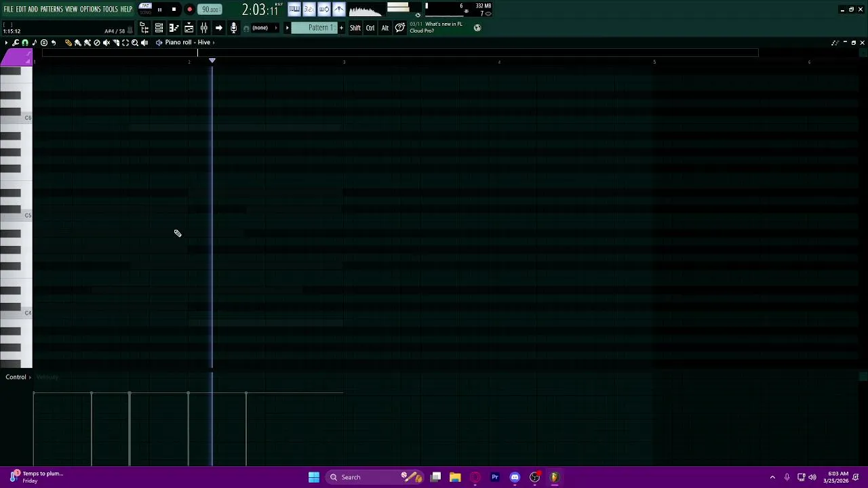Open the piano roll wrench tools menu
This screenshot has height=488, width=868.
coord(16,43)
